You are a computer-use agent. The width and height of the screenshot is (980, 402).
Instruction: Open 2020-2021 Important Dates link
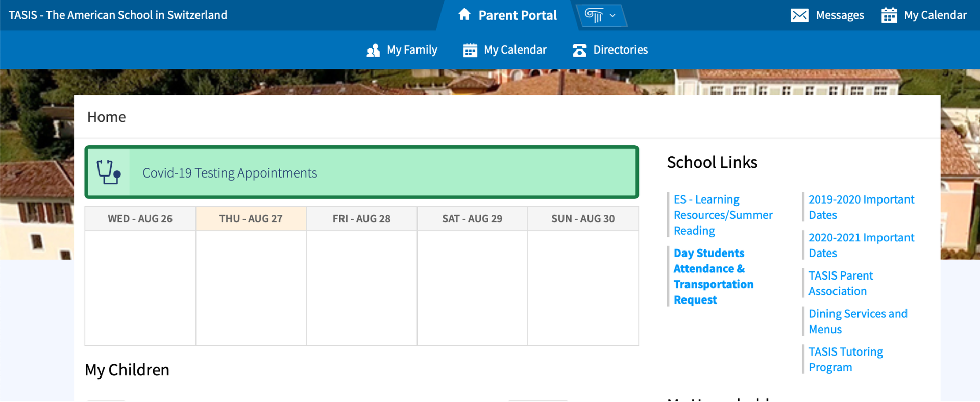pos(861,245)
